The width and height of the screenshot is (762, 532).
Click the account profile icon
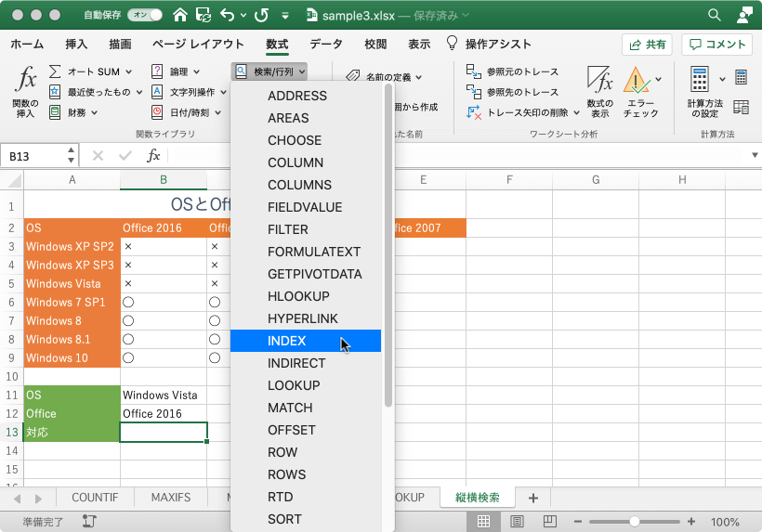pyautogui.click(x=744, y=15)
